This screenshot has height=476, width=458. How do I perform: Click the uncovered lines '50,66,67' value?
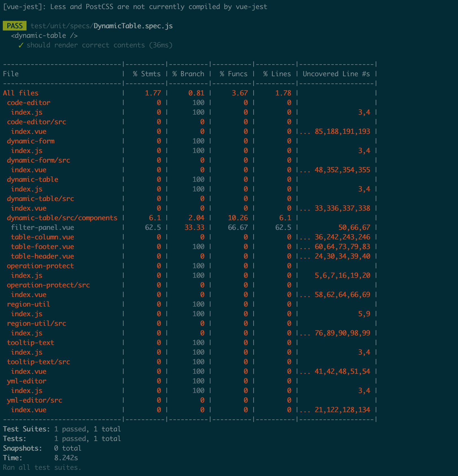(354, 228)
